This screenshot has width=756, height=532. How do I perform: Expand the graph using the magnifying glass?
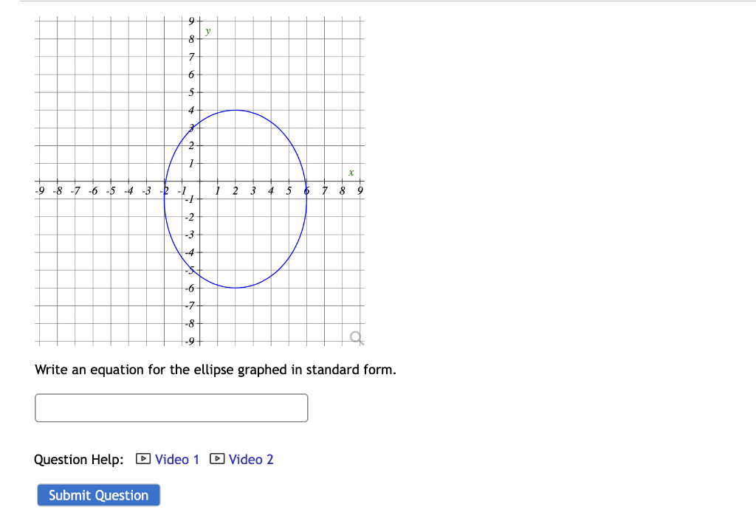pos(355,336)
